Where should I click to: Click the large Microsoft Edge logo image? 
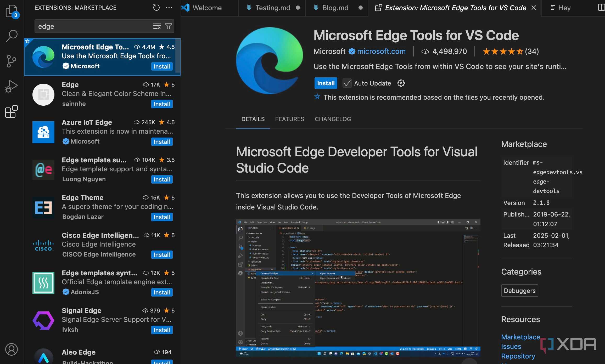point(270,61)
